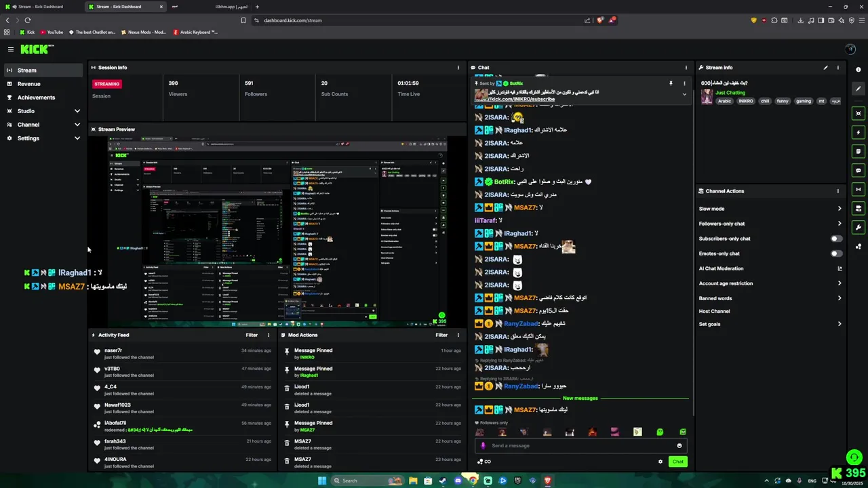
Task: Open the Chat panel options menu
Action: coord(686,68)
